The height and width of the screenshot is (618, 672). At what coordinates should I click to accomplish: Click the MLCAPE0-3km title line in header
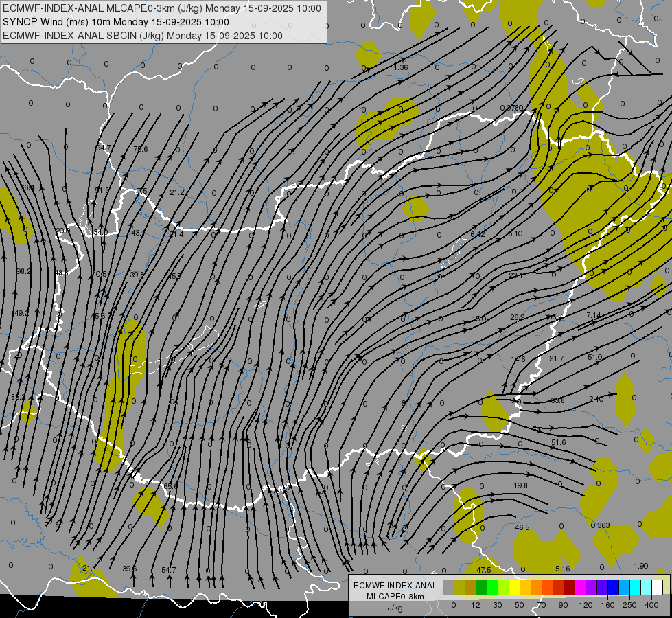coord(162,8)
